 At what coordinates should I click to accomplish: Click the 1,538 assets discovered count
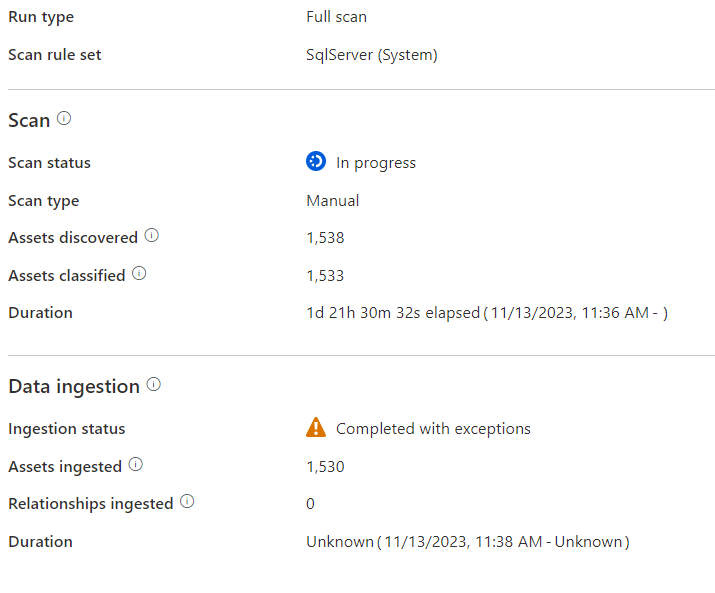tap(325, 238)
